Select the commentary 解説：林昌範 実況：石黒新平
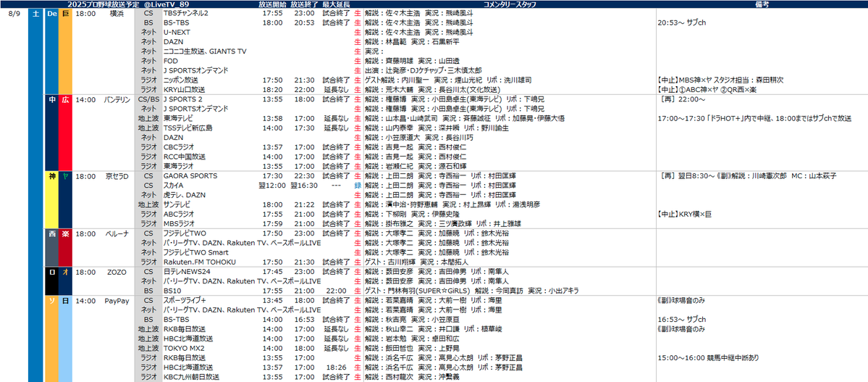Image resolution: width=868 pixels, height=382 pixels. pyautogui.click(x=412, y=41)
